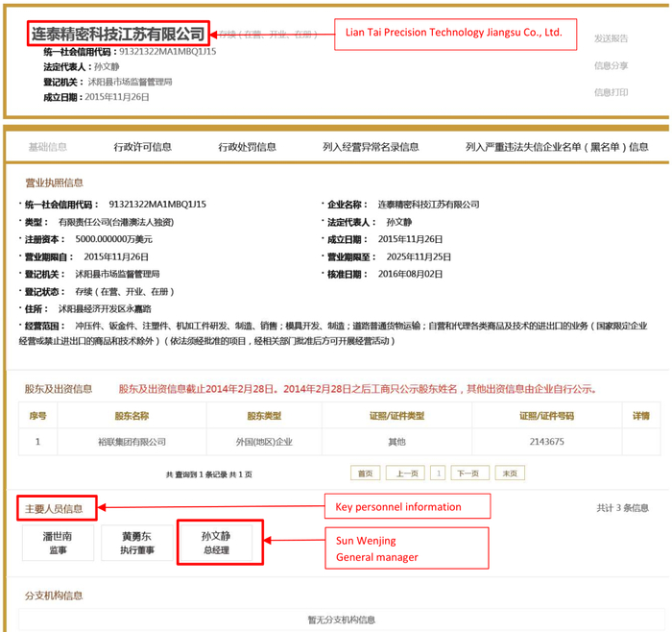
Task: Click the 营业执照信息 section heading
Action: [x=55, y=183]
